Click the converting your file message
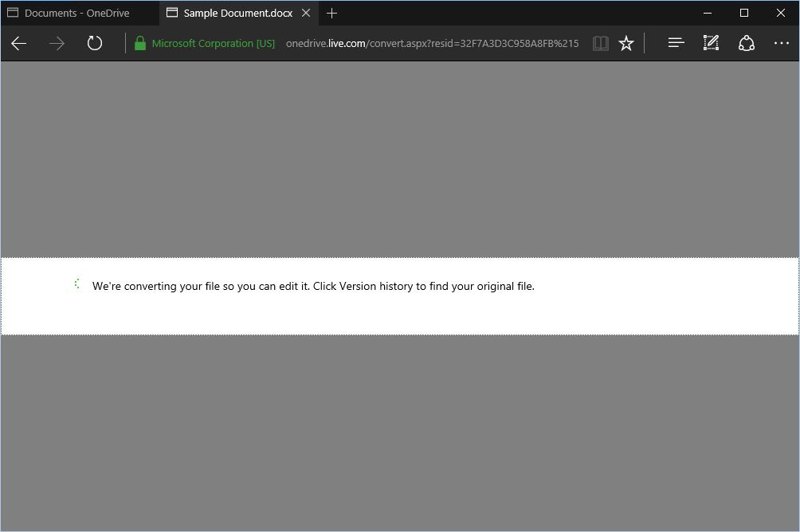This screenshot has height=532, width=800. (x=313, y=286)
